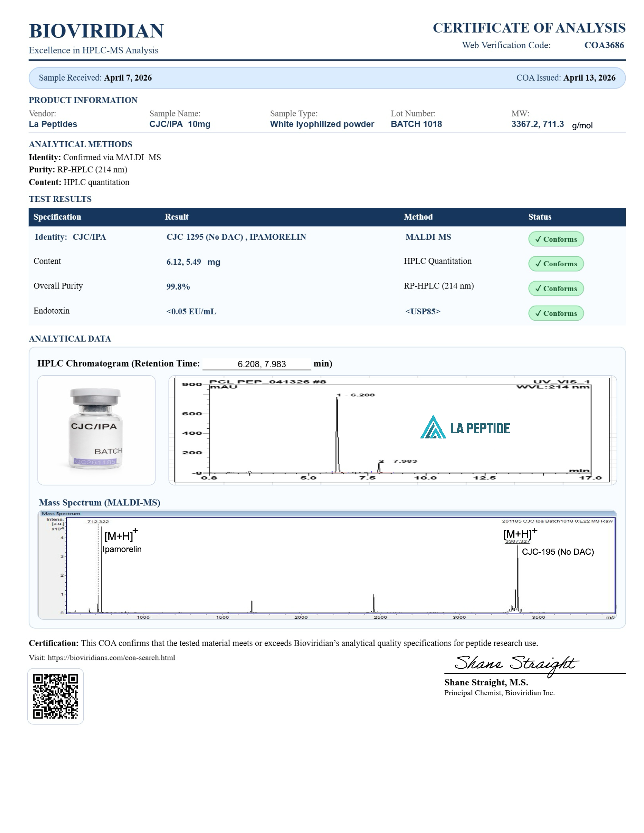Click the Conforms badge for Overall Purity
644x833 pixels.
coord(555,289)
